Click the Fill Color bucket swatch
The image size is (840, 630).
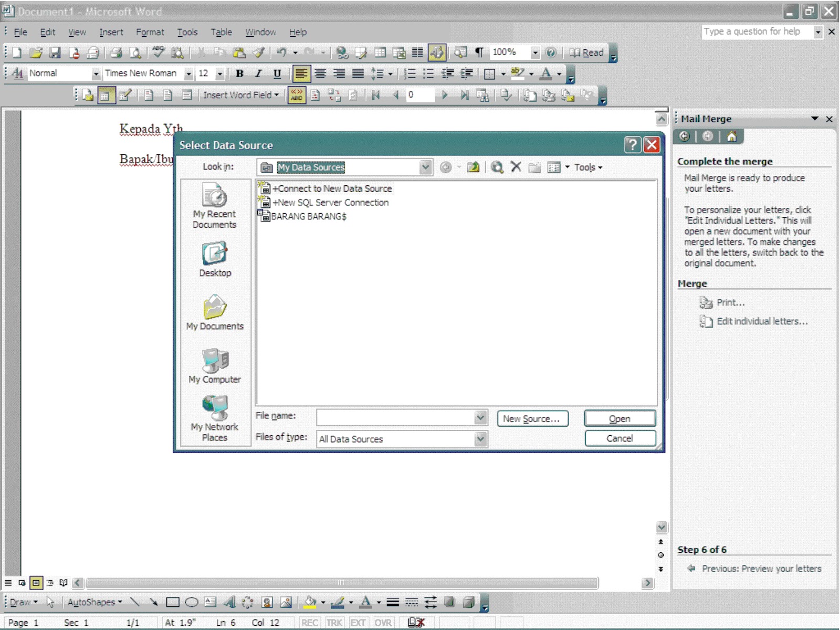click(x=310, y=602)
